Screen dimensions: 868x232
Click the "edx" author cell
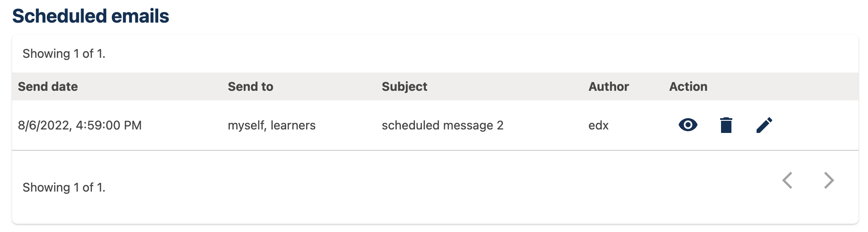(x=598, y=126)
